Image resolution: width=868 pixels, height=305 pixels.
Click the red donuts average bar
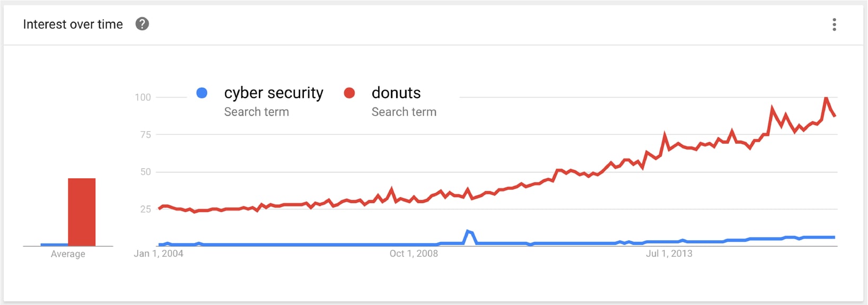(x=82, y=212)
